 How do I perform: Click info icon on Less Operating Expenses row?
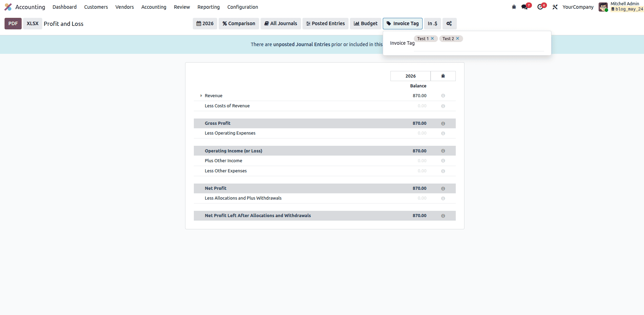443,133
